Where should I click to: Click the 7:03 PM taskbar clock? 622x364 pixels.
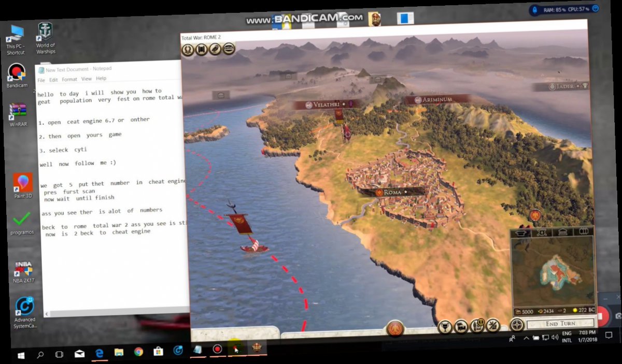point(587,332)
